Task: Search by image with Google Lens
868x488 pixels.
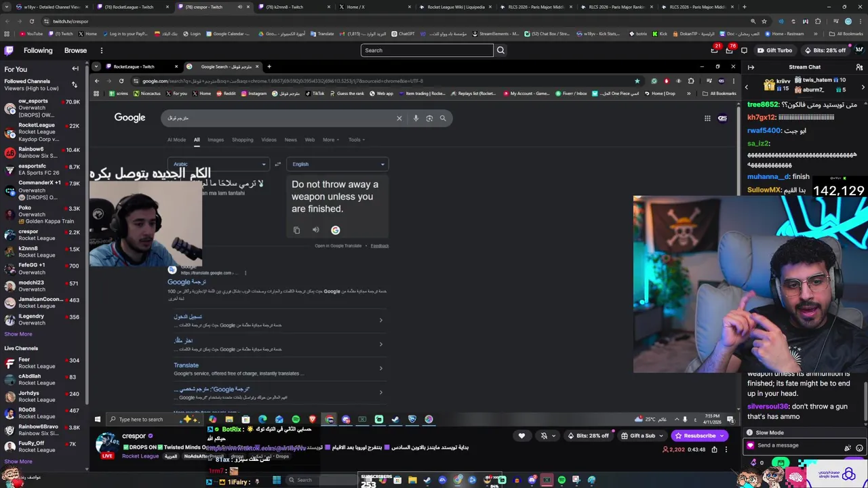Action: point(429,119)
